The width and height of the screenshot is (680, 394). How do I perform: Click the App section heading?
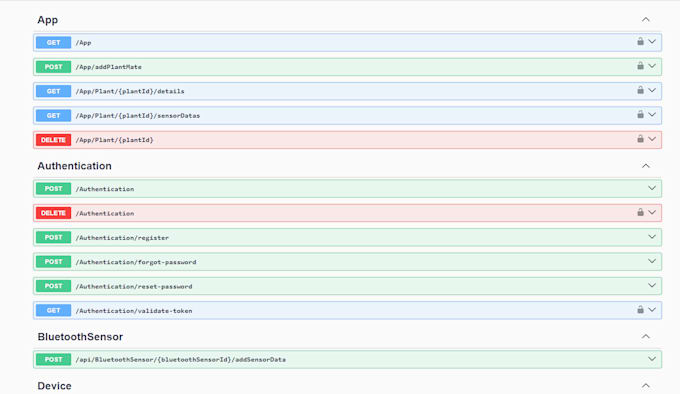(48, 20)
